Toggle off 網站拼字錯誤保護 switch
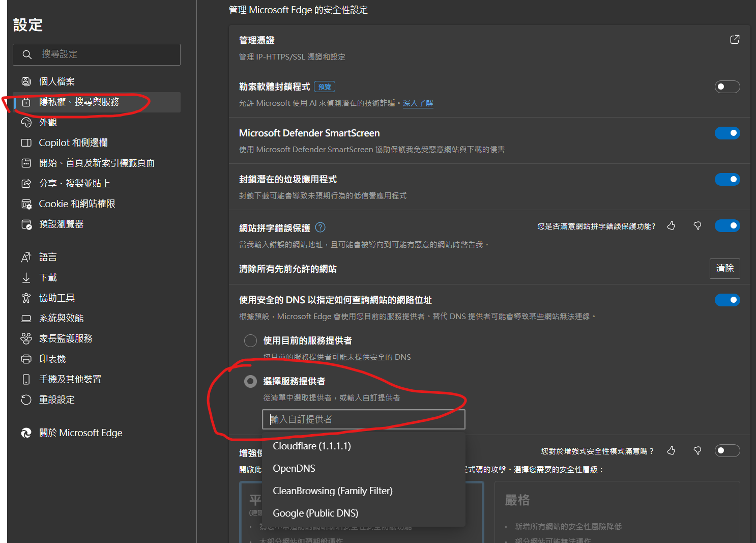Screen dimensions: 756x543 pos(727,225)
